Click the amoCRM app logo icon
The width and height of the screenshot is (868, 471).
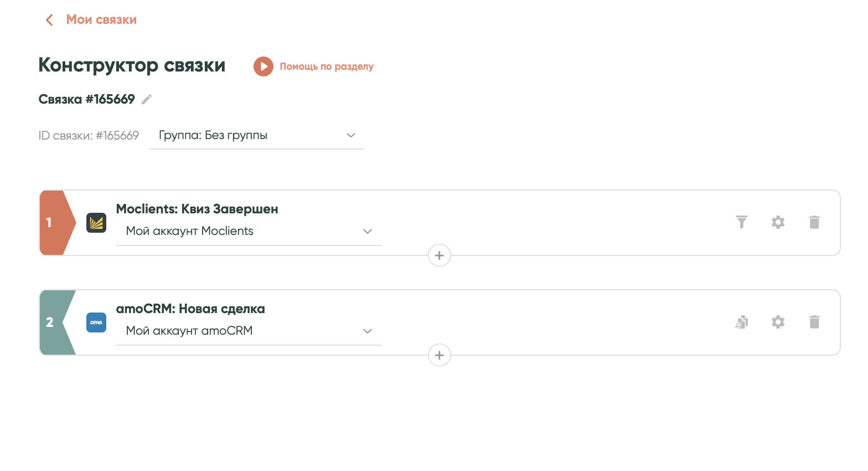coord(96,322)
